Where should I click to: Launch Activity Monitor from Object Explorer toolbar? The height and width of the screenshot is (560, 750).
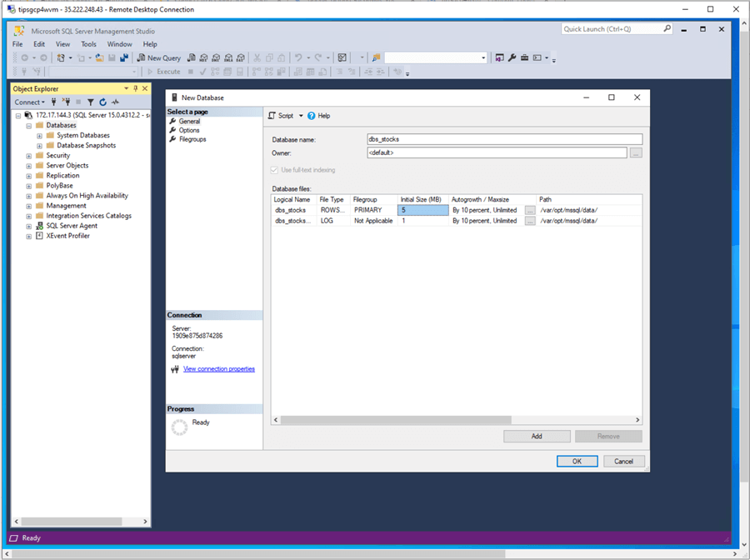(116, 102)
